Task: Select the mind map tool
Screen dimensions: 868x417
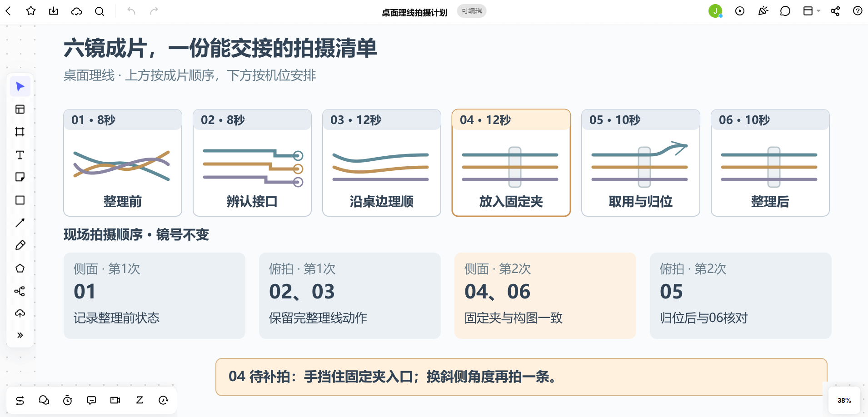Action: pyautogui.click(x=20, y=291)
